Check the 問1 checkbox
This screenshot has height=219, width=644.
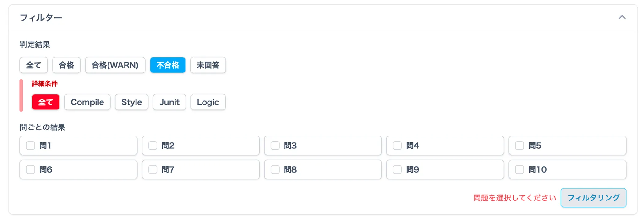pyautogui.click(x=31, y=146)
